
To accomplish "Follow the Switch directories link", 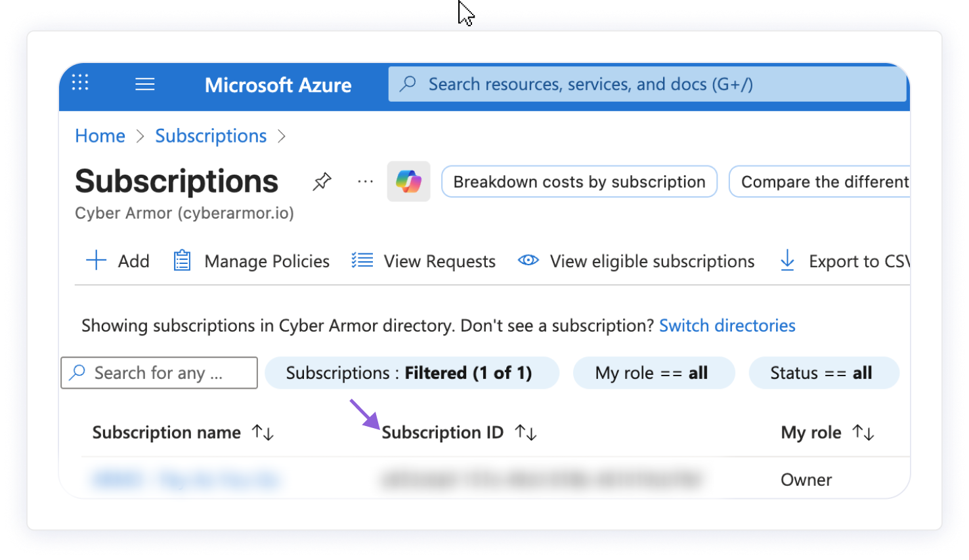I will click(x=727, y=326).
